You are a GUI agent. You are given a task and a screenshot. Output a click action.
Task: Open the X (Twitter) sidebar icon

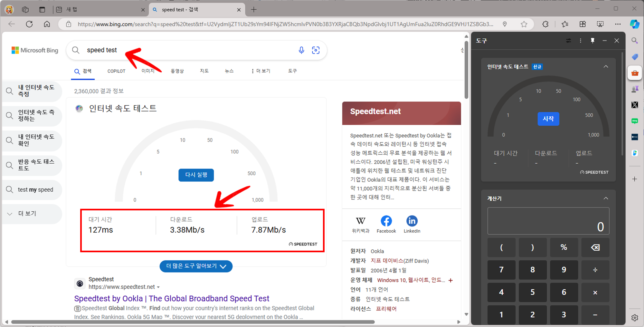pos(635,105)
